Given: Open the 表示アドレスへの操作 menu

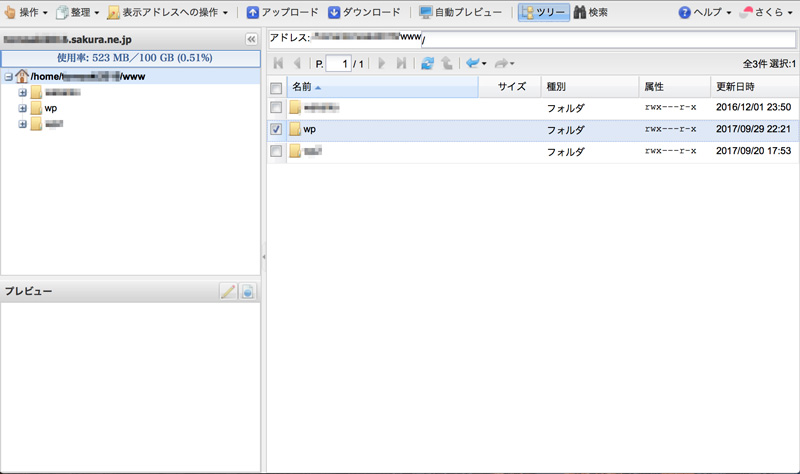Looking at the screenshot, I should pos(168,12).
